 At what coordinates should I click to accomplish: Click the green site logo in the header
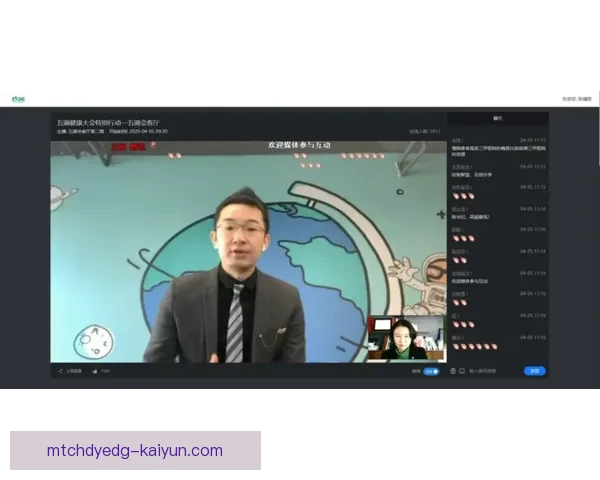tap(18, 99)
